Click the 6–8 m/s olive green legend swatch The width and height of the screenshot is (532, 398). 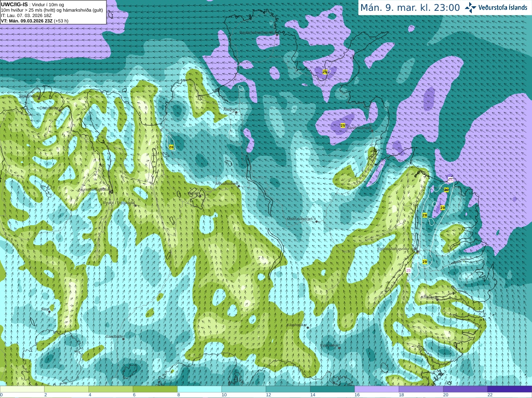coord(155,389)
